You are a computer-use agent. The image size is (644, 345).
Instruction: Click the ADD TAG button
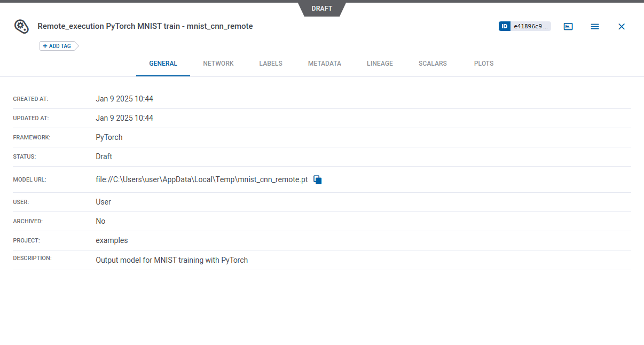57,46
